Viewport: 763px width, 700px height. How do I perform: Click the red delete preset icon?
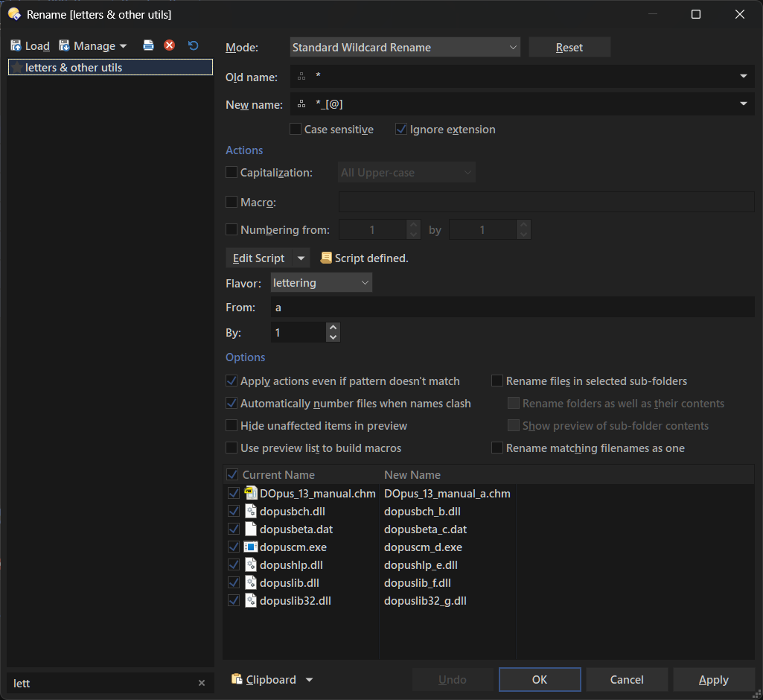(x=170, y=45)
